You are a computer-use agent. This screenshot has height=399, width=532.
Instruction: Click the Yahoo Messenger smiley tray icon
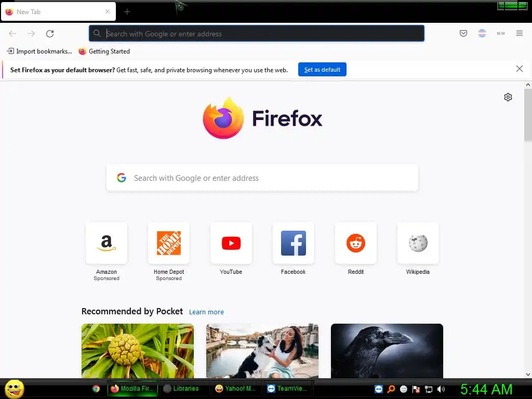click(403, 389)
